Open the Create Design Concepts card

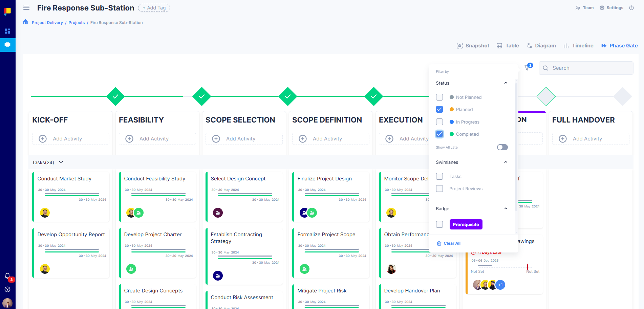click(157, 296)
